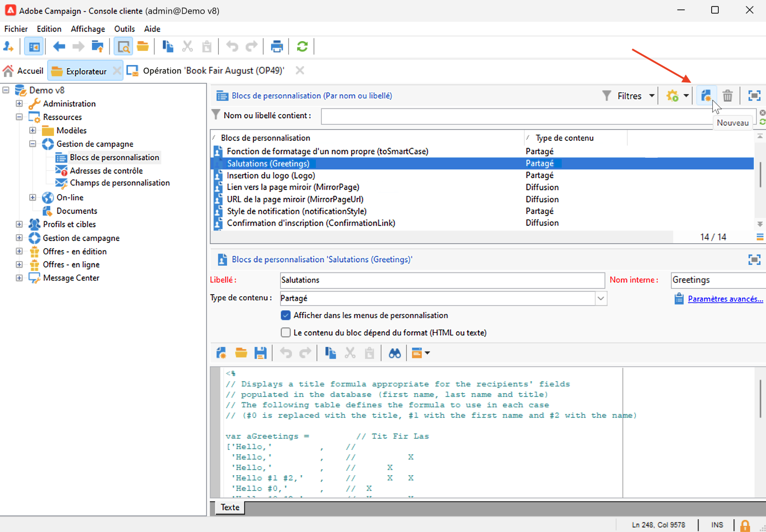Viewport: 766px width, 532px height.
Task: Expand the Administration tree node
Action: coord(19,104)
